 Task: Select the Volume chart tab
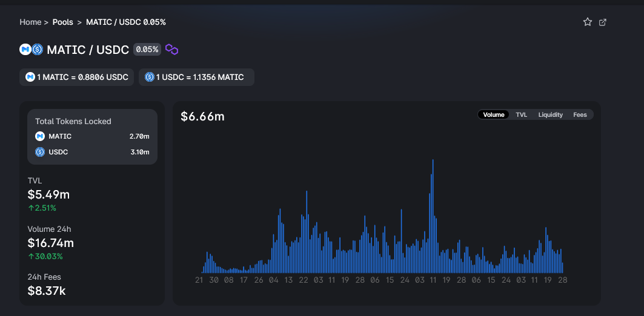[493, 115]
